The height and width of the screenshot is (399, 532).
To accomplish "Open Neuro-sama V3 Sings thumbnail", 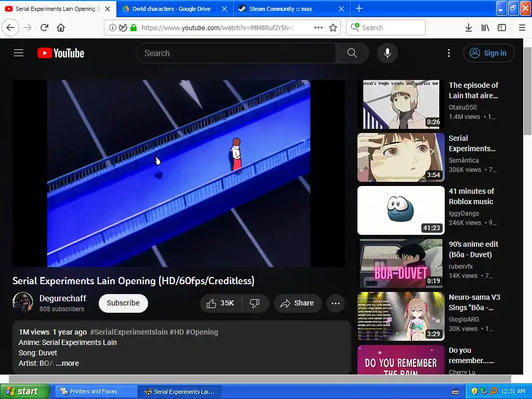I will [401, 316].
